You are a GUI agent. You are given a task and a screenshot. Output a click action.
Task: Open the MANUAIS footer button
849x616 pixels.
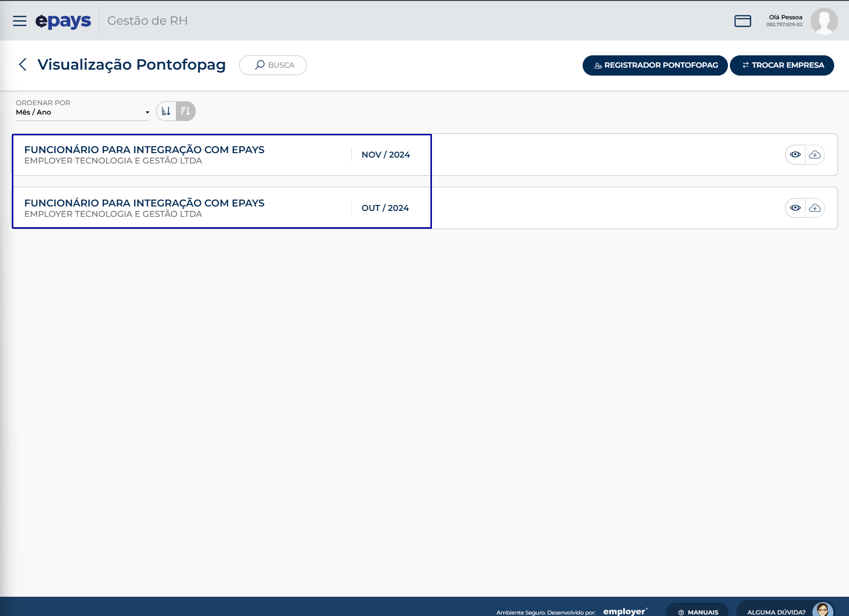click(697, 611)
